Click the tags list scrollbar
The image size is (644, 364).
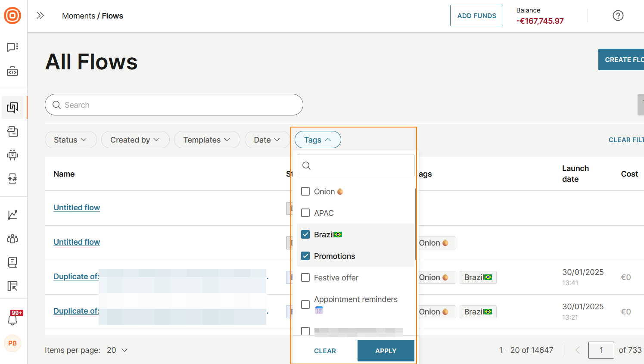coord(415,224)
